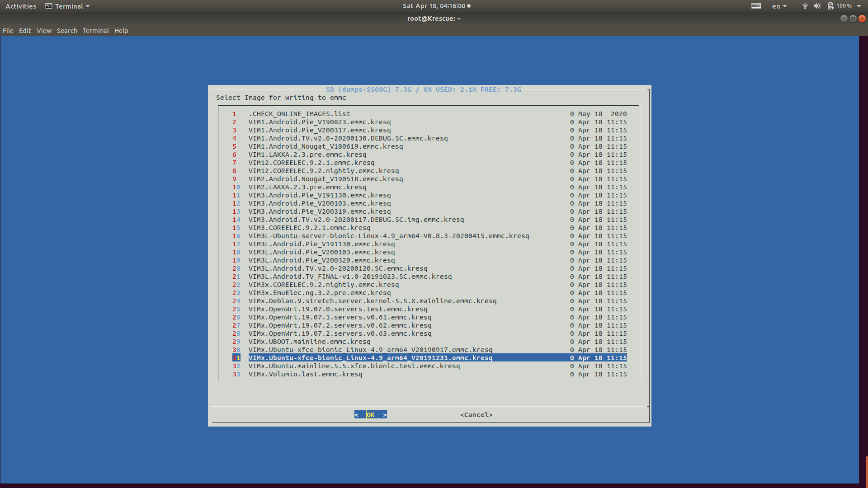Expand the Terminal app menu arrow
The width and height of the screenshot is (868, 488).
[88, 6]
